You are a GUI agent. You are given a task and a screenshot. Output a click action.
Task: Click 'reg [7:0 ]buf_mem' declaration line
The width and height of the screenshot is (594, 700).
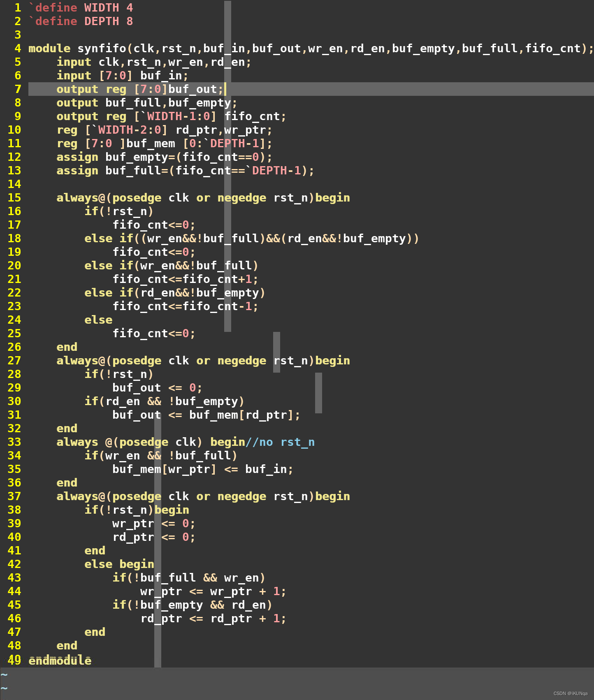[164, 144]
